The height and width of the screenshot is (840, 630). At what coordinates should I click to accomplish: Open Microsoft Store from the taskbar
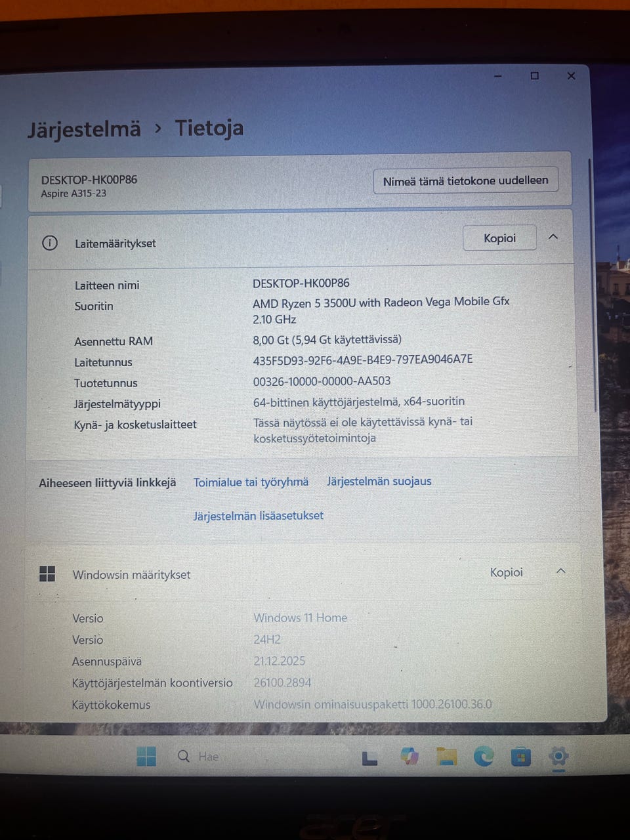pyautogui.click(x=521, y=757)
